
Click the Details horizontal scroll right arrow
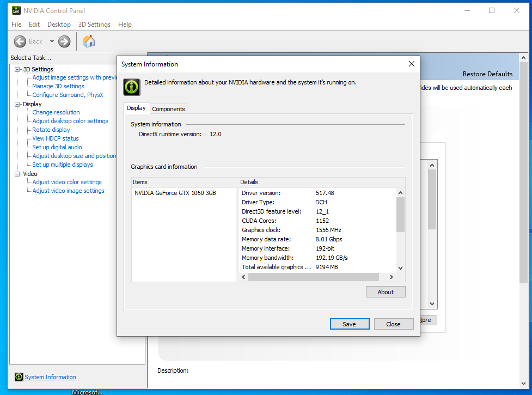(x=391, y=277)
